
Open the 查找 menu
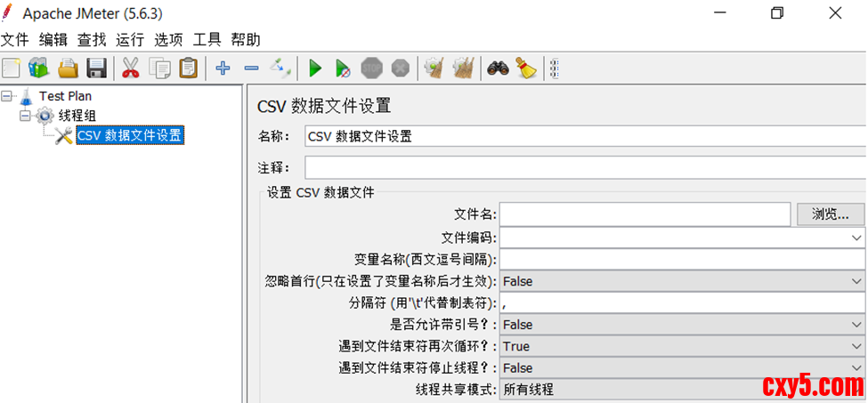(x=92, y=40)
